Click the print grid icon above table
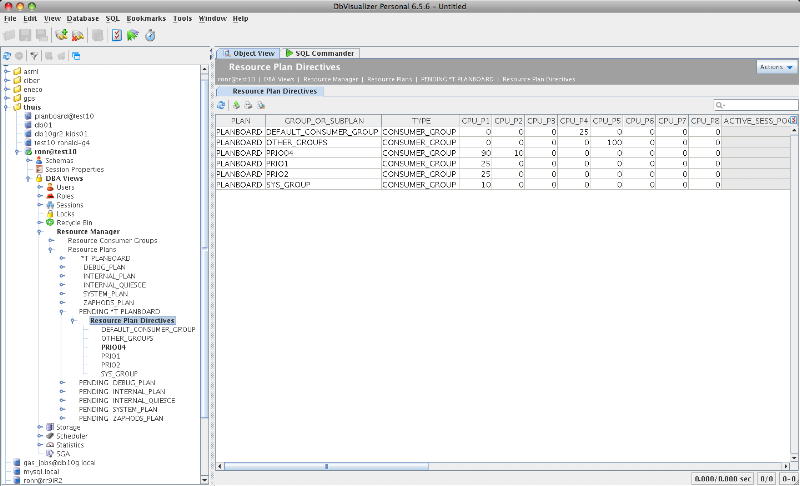The image size is (800, 486). pyautogui.click(x=248, y=105)
